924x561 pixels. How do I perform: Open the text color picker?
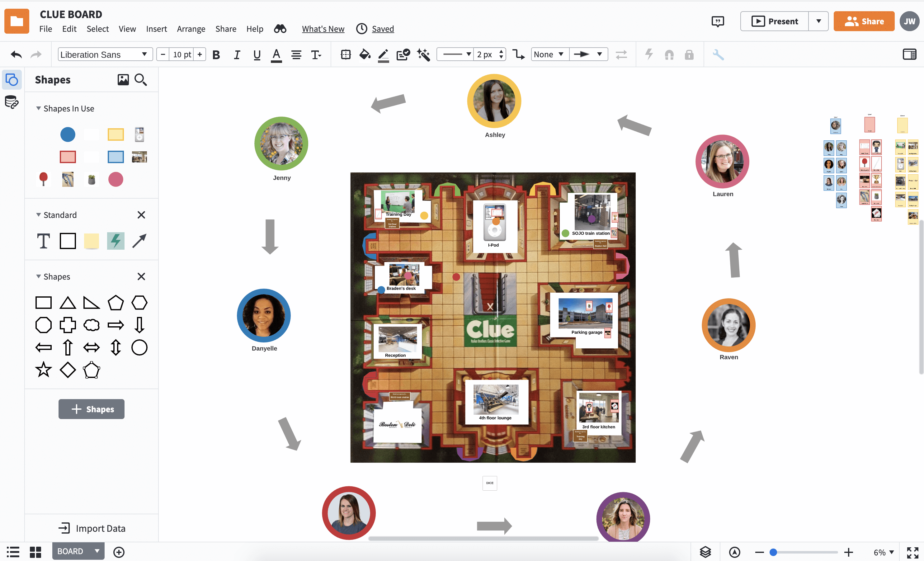276,55
